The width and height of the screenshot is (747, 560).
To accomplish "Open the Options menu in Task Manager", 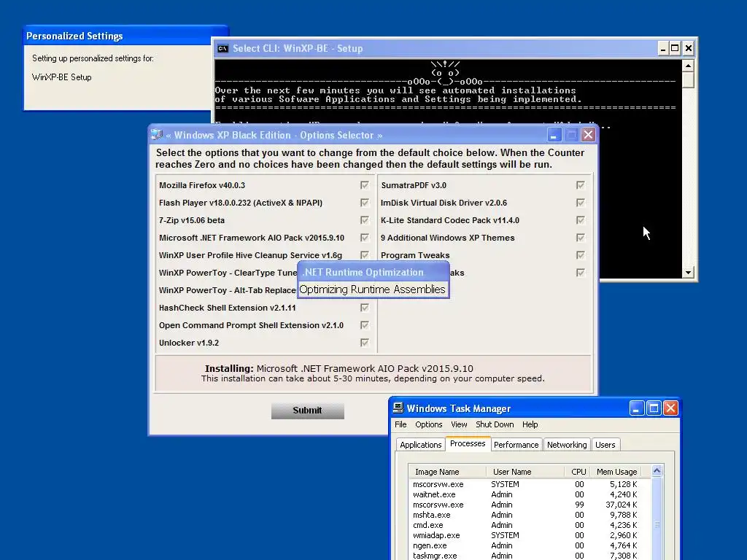I will click(428, 424).
